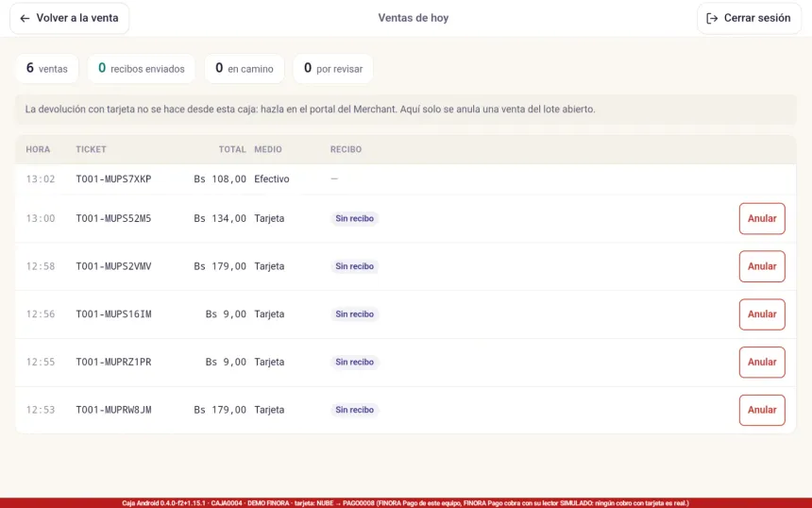Click the TICKET column header
Viewport: 812px width, 508px height.
pyautogui.click(x=92, y=149)
